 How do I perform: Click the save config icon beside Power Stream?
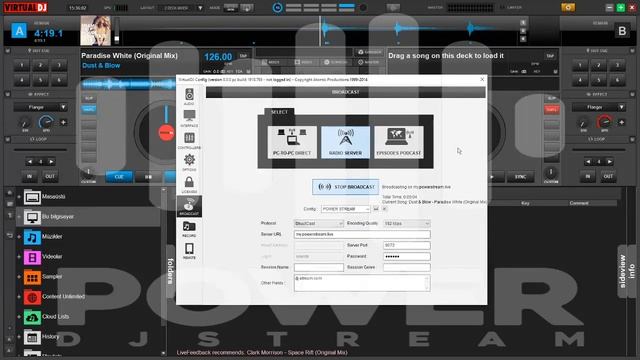376,209
